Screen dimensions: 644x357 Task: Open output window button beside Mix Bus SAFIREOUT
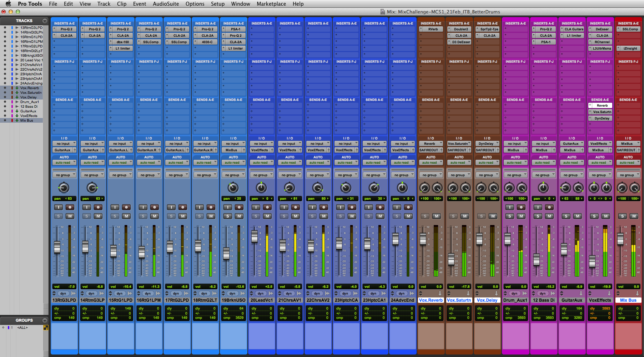(639, 150)
